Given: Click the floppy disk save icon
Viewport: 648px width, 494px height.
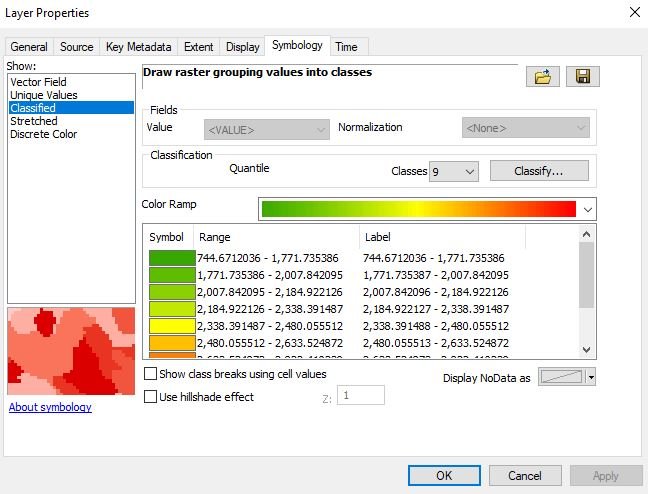Looking at the screenshot, I should pyautogui.click(x=583, y=77).
